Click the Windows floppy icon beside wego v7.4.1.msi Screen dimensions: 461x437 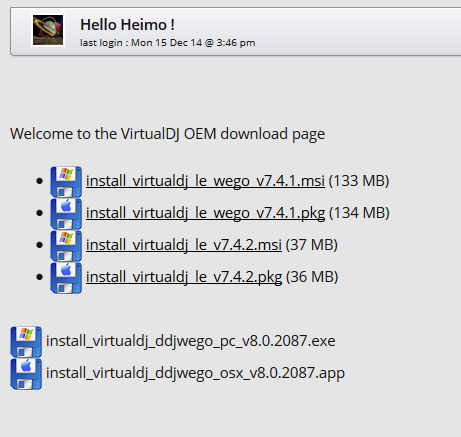(66, 182)
